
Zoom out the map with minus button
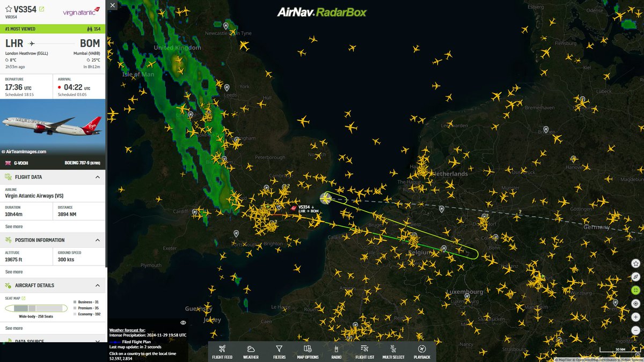coord(635,330)
